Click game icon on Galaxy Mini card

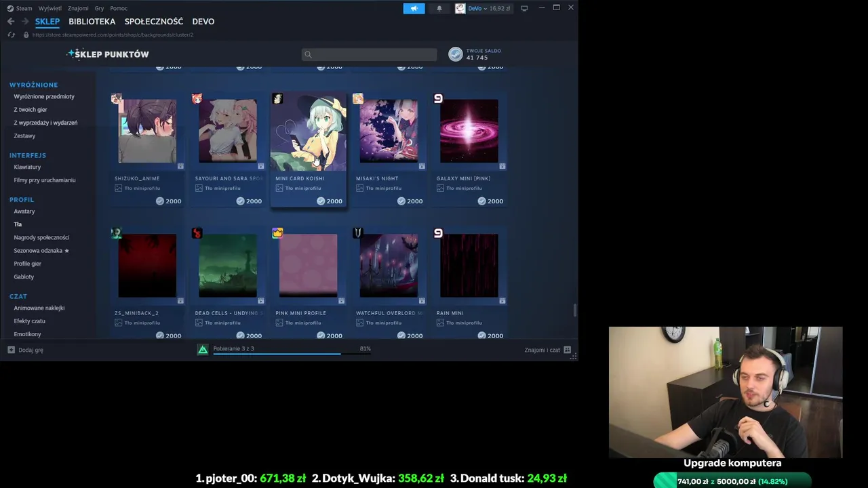[438, 99]
